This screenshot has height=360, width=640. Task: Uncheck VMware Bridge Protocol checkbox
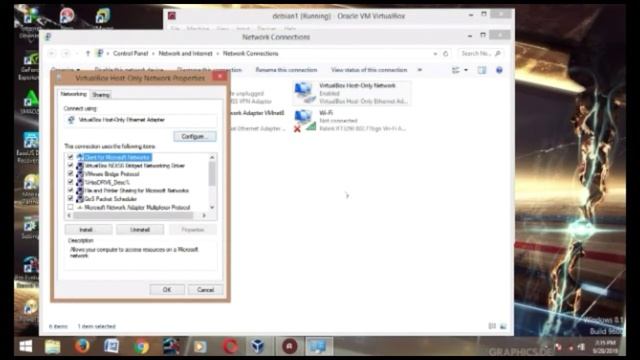[70, 173]
